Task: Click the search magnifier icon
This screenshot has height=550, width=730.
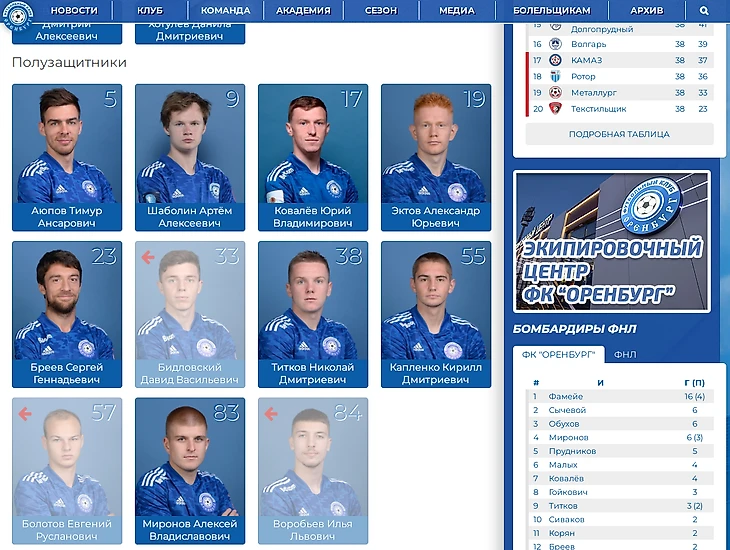Action: pos(704,10)
